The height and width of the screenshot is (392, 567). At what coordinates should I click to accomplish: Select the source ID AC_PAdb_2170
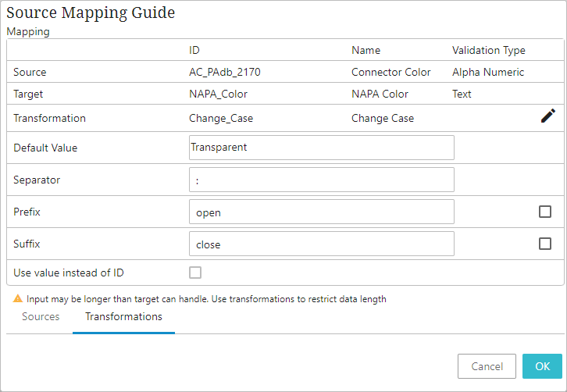[224, 72]
